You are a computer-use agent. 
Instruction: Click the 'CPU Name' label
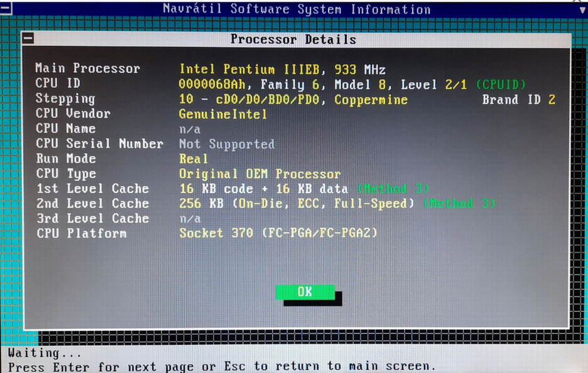pos(65,128)
